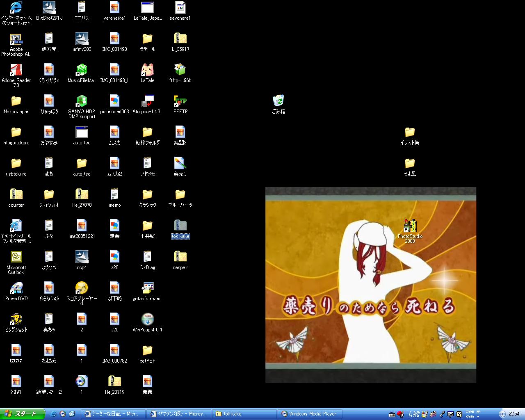The height and width of the screenshot is (420, 525).
Task: Open language bar options dropdown arrow
Action: point(478,416)
